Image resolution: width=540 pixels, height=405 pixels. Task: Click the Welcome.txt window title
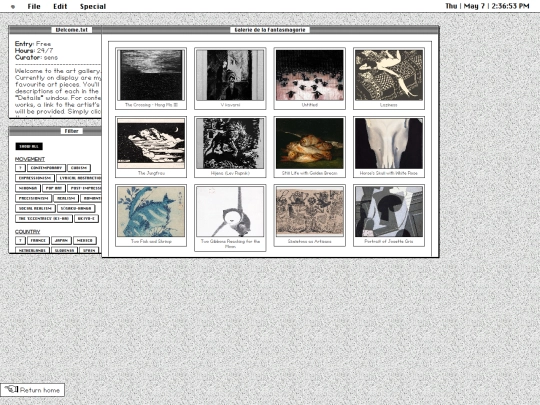72,30
